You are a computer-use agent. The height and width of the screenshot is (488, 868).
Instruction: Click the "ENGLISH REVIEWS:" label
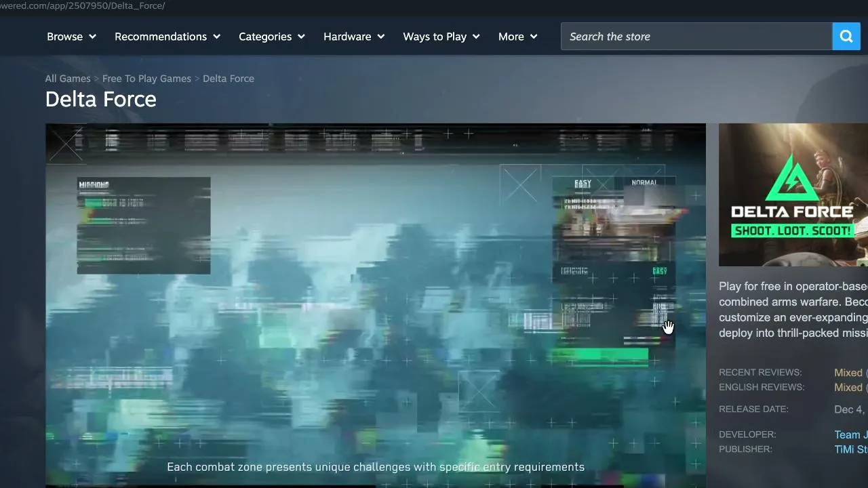coord(762,388)
